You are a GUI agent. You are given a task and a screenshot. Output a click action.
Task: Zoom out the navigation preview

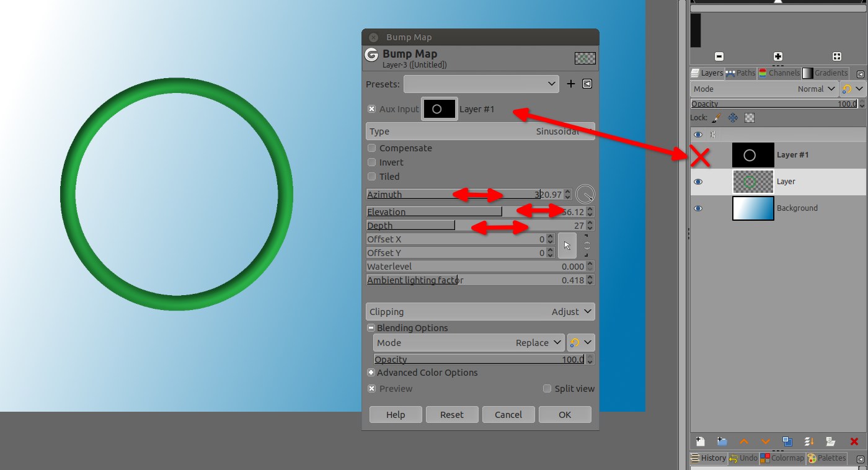719,56
